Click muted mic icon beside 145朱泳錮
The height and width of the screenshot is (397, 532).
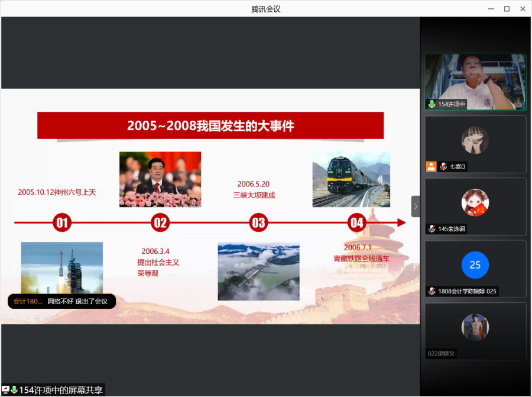[432, 229]
